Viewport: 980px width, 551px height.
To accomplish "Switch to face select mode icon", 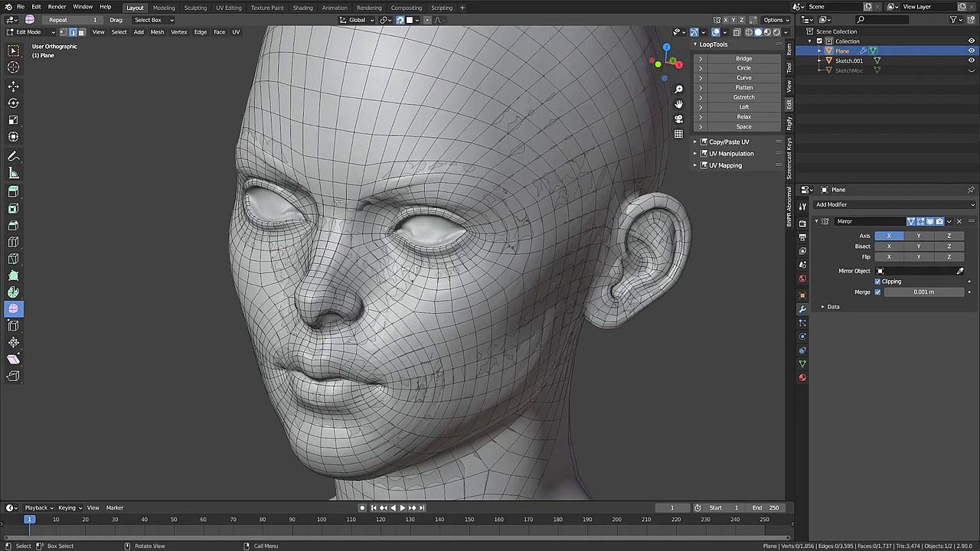I will point(81,32).
